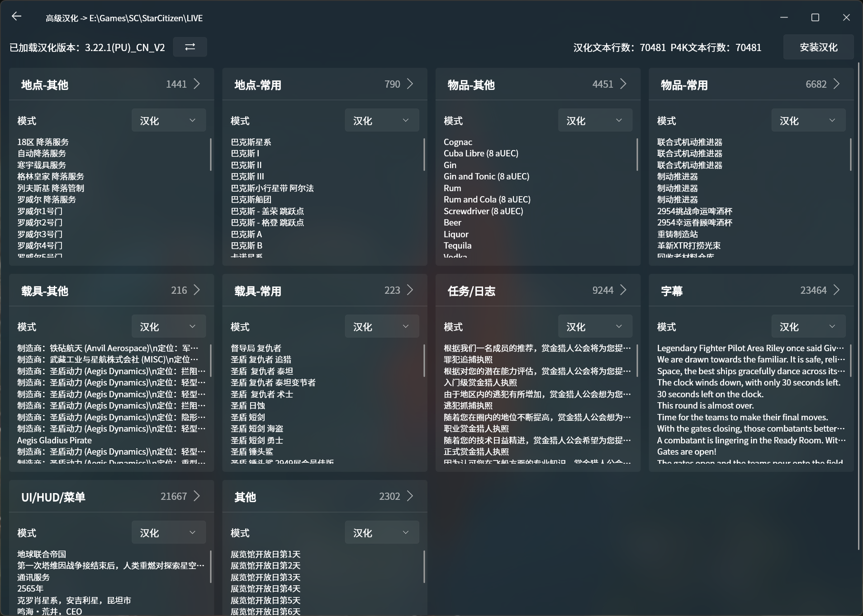Select the 'Tequila' entry
This screenshot has height=616, width=863.
[458, 245]
